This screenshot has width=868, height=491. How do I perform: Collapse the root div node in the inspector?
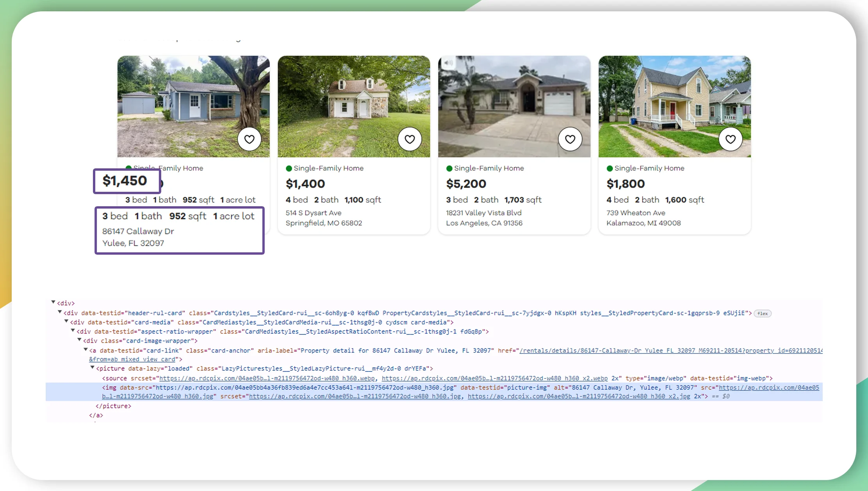53,302
